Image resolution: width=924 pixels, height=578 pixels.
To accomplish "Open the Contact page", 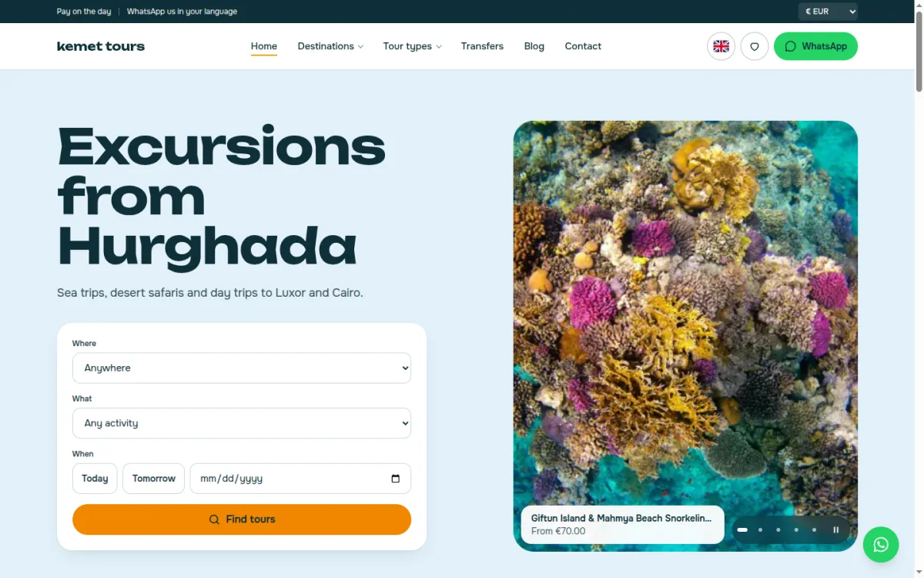I will [x=583, y=46].
